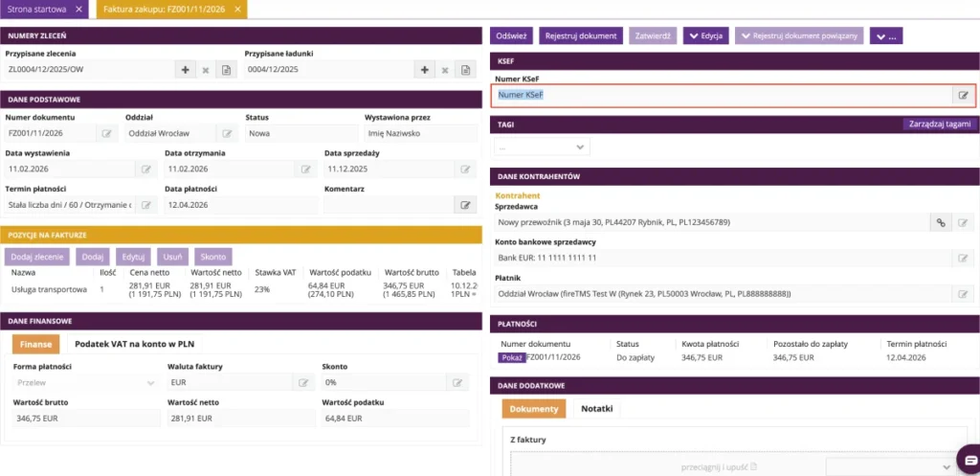The image size is (980, 476).
Task: Expand the Tagi dropdown
Action: point(542,147)
